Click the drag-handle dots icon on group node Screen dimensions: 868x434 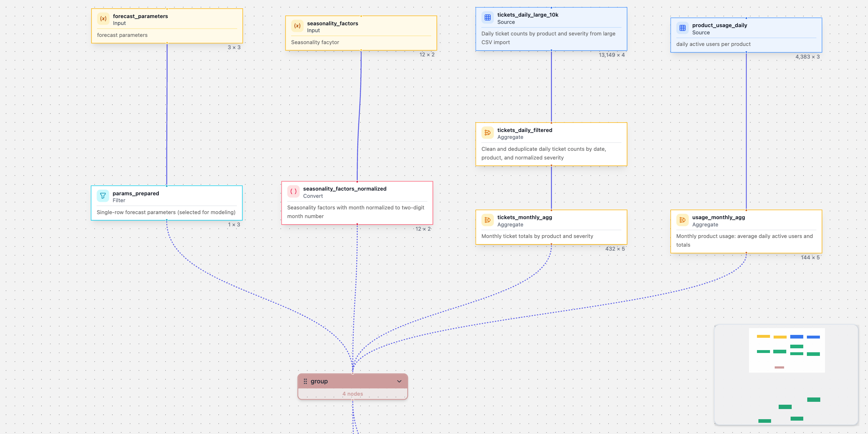(x=306, y=381)
